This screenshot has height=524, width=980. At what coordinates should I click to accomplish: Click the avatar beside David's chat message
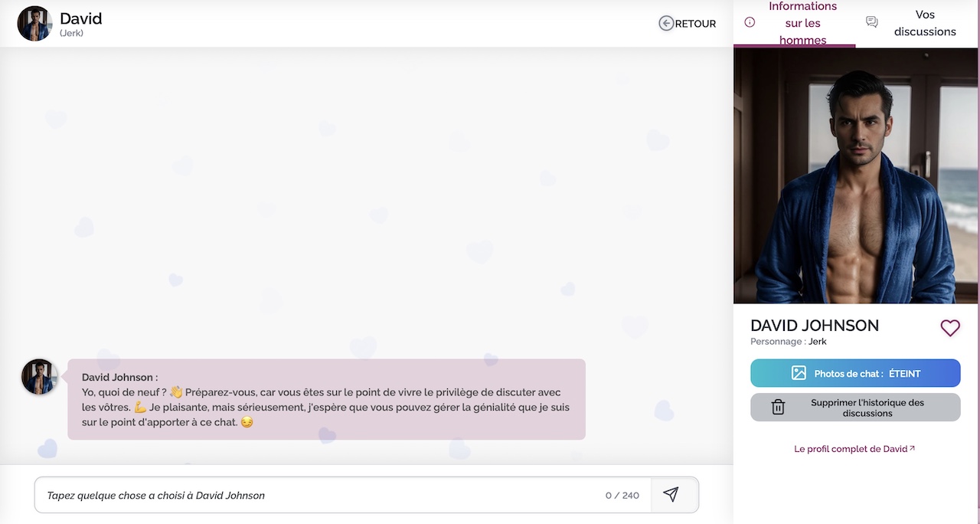tap(39, 377)
